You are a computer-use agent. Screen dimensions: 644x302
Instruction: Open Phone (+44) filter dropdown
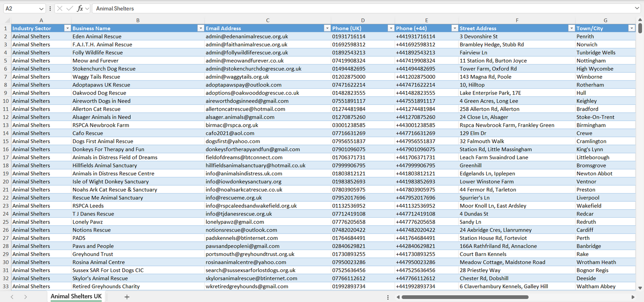click(455, 28)
